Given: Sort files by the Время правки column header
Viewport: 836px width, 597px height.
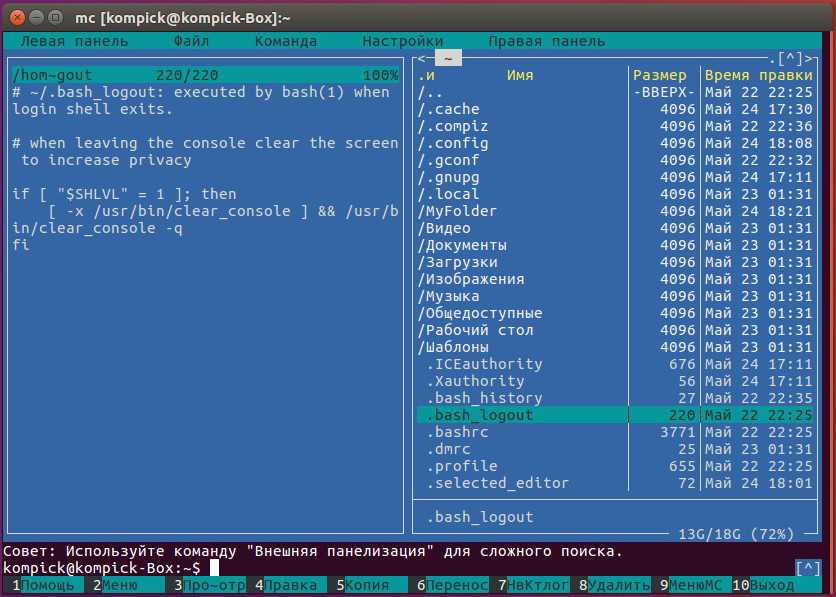Looking at the screenshot, I should pyautogui.click(x=758, y=75).
